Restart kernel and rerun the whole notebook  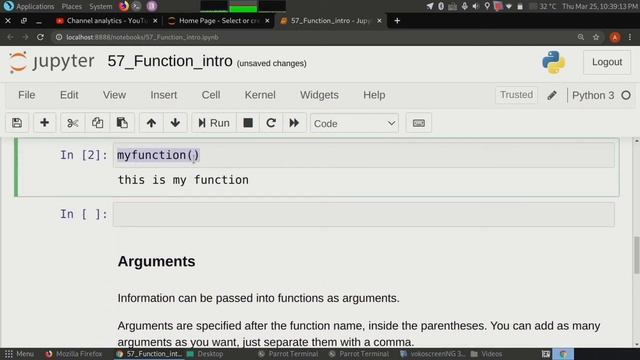(294, 123)
